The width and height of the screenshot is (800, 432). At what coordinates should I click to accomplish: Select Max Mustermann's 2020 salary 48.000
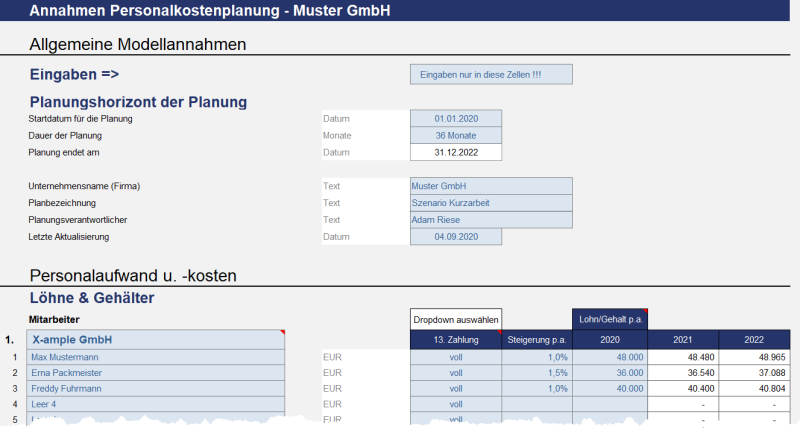tap(610, 357)
